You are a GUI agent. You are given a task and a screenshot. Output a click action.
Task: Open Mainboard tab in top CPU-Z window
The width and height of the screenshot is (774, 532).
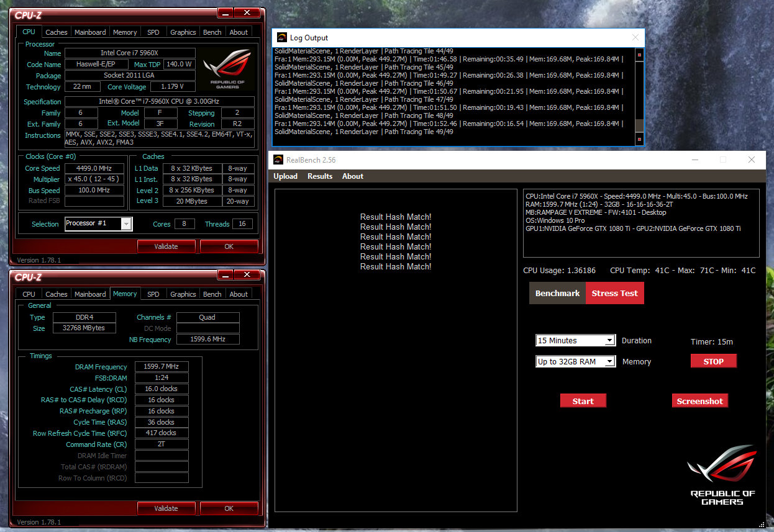click(90, 32)
